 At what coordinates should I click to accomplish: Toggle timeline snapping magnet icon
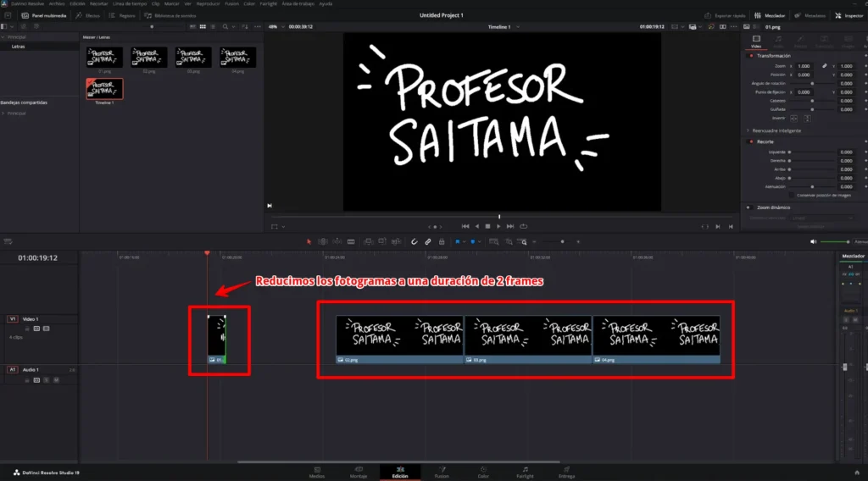[414, 241]
